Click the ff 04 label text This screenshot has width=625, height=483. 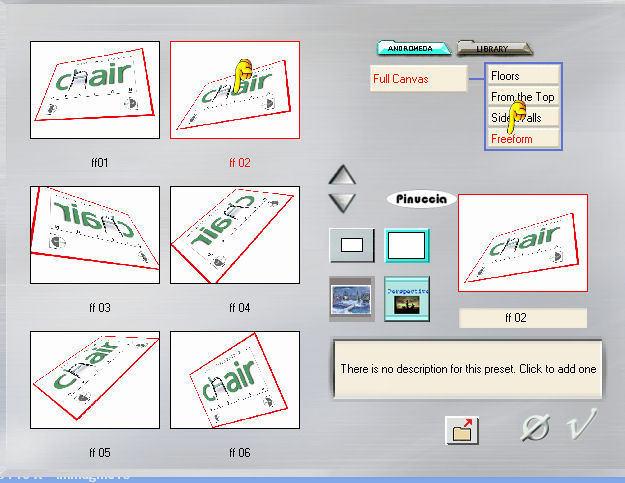point(240,308)
